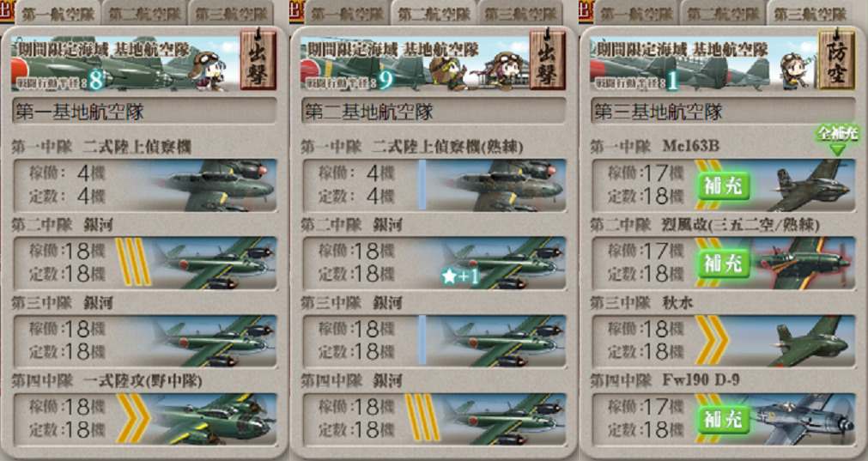
Task: Click 補充 button for Me163B squadron
Action: [x=723, y=185]
